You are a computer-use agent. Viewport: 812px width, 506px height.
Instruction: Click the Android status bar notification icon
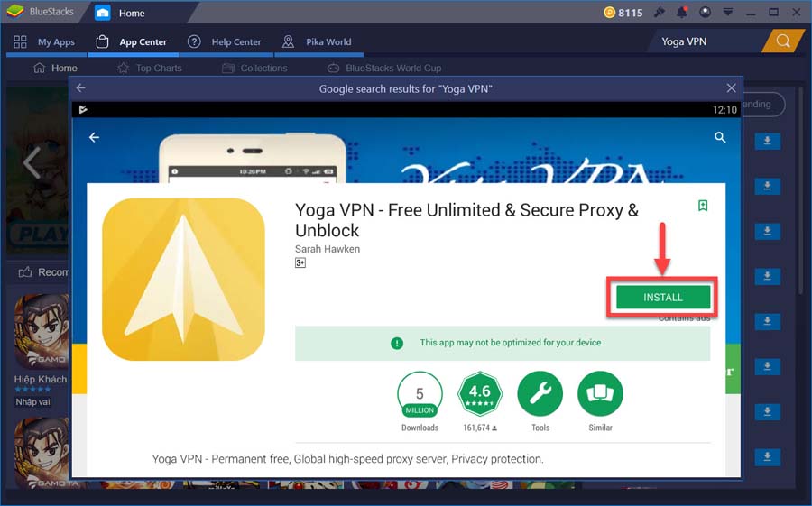point(83,109)
